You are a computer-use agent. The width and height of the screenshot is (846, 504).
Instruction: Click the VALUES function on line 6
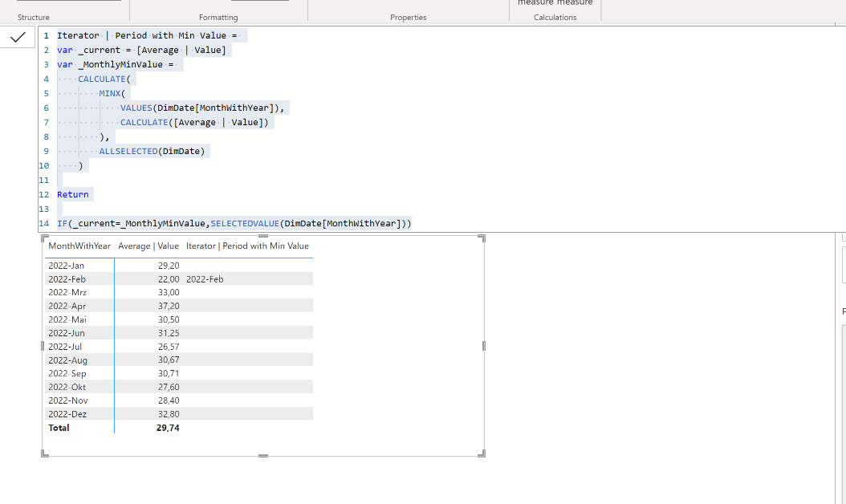tap(136, 108)
